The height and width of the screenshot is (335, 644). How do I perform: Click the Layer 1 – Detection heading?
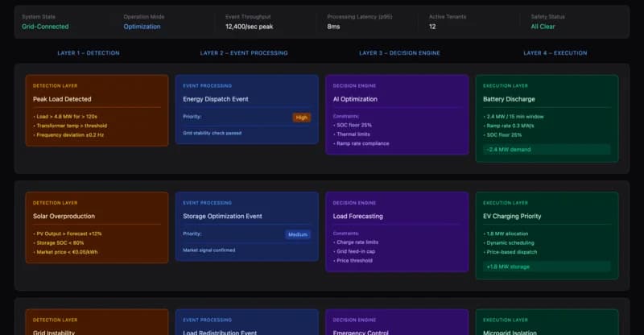tap(89, 53)
